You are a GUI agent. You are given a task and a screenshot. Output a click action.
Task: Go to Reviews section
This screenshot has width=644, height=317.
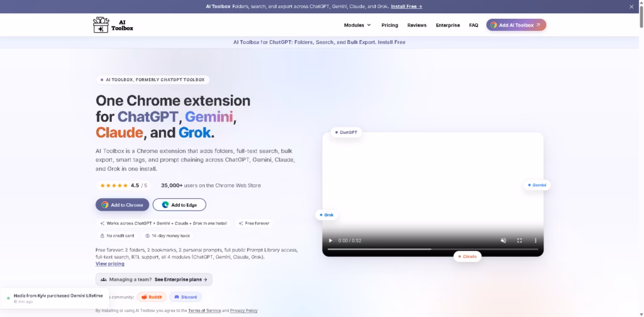(417, 25)
